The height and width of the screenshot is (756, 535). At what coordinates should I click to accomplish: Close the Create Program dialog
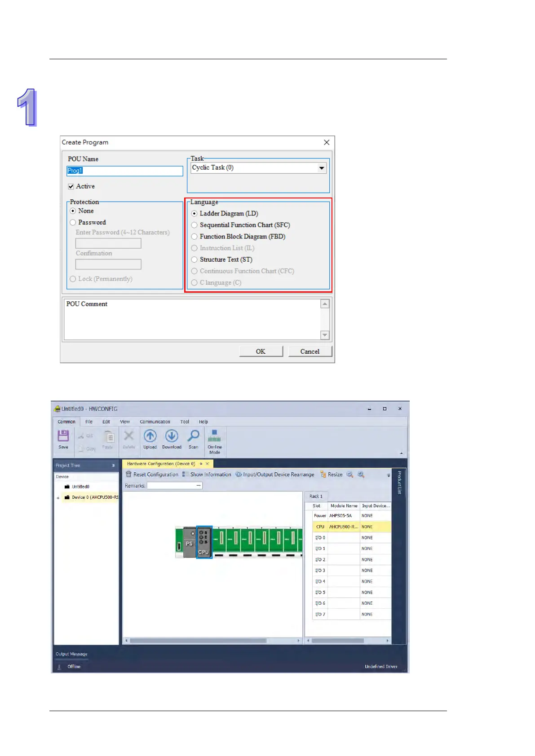point(327,142)
